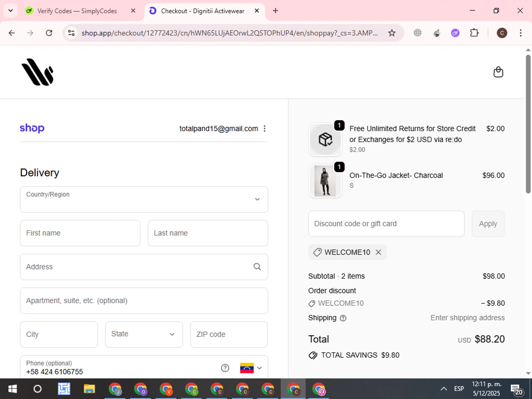Remove the WELCOME10 discount code
The image size is (532, 399).
point(378,252)
